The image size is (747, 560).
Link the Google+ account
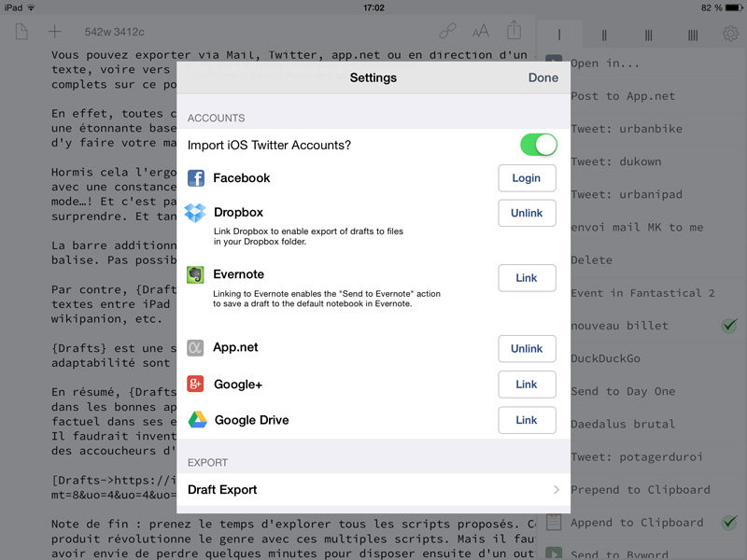pyautogui.click(x=527, y=385)
